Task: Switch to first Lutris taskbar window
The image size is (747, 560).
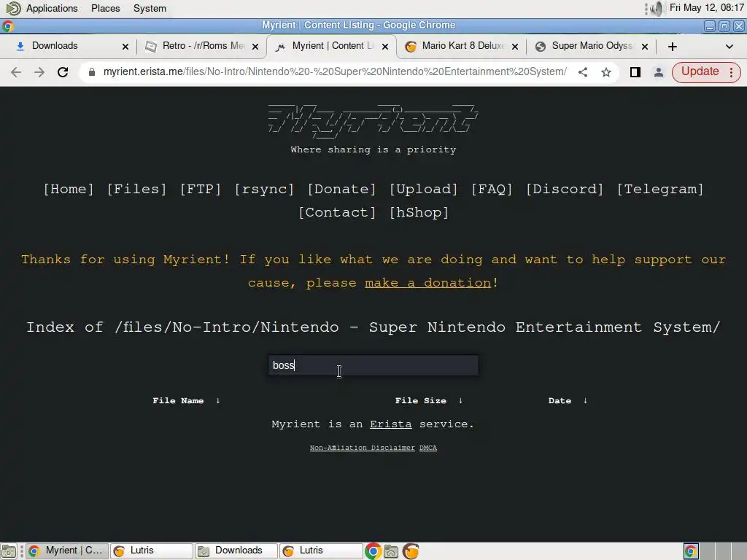Action: point(152,551)
